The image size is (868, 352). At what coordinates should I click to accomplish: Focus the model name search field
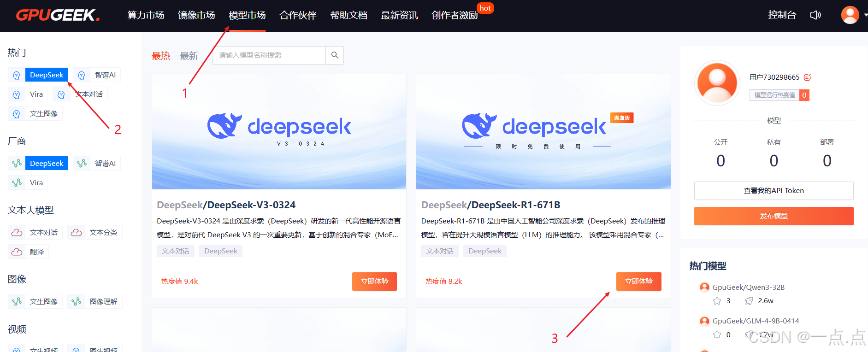point(269,55)
